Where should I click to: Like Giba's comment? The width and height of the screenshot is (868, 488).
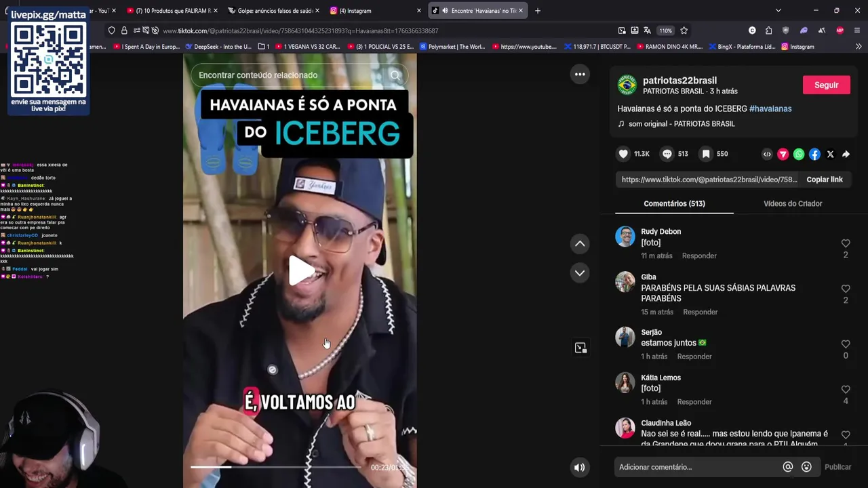pos(846,289)
